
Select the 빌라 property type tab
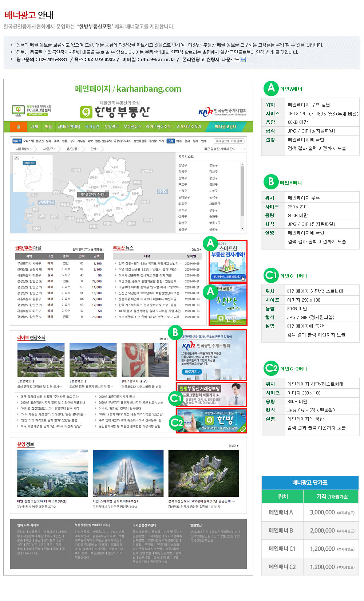(48, 141)
